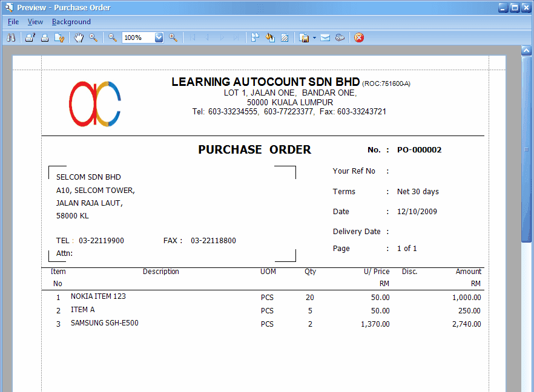Go to the first page arrow
The image size is (534, 392).
pyautogui.click(x=193, y=38)
